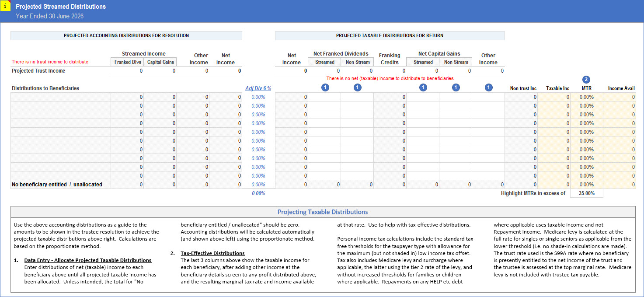Click the Projected Taxable Distributions For Return header
The width and height of the screenshot is (644, 297).
[x=390, y=35]
